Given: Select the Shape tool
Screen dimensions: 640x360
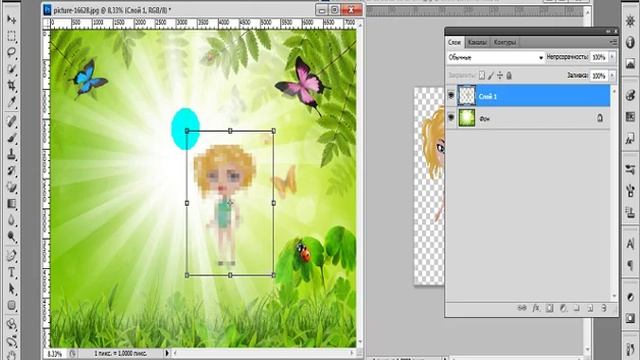Looking at the screenshot, I should click(11, 305).
